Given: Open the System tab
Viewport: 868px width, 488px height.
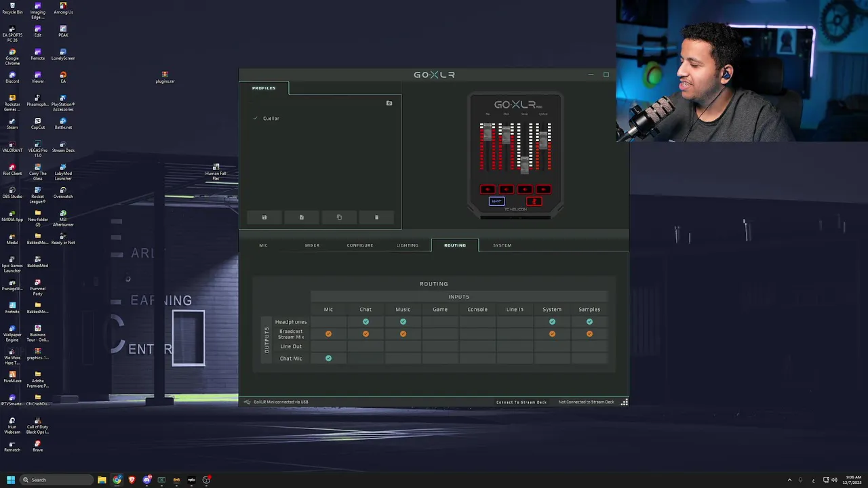Looking at the screenshot, I should point(502,245).
